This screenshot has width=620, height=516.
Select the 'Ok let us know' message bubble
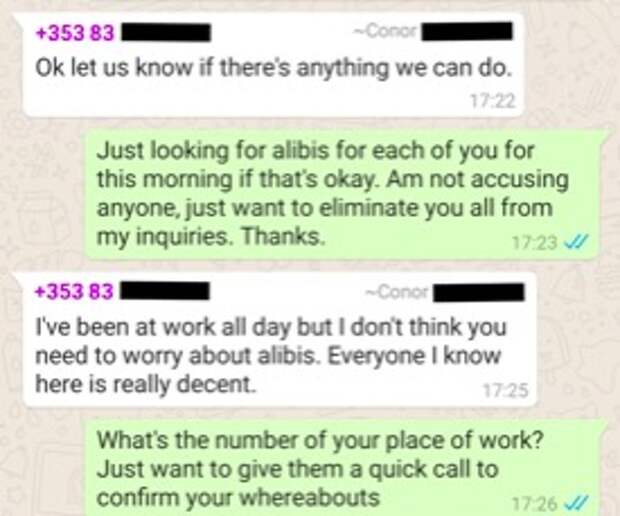[x=273, y=65]
